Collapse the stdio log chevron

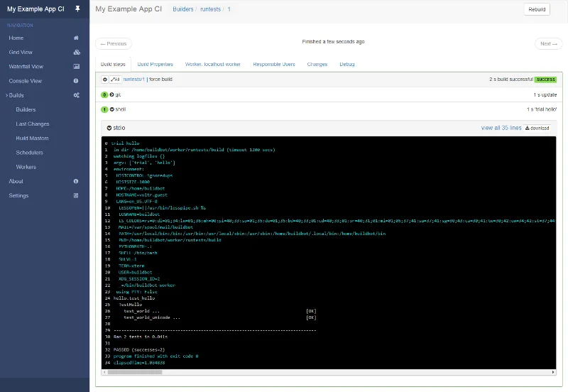coord(109,128)
